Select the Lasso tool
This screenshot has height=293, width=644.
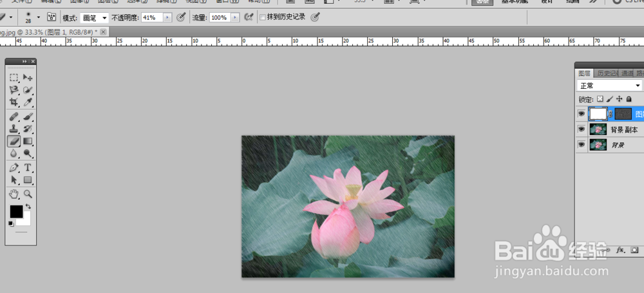pyautogui.click(x=14, y=90)
